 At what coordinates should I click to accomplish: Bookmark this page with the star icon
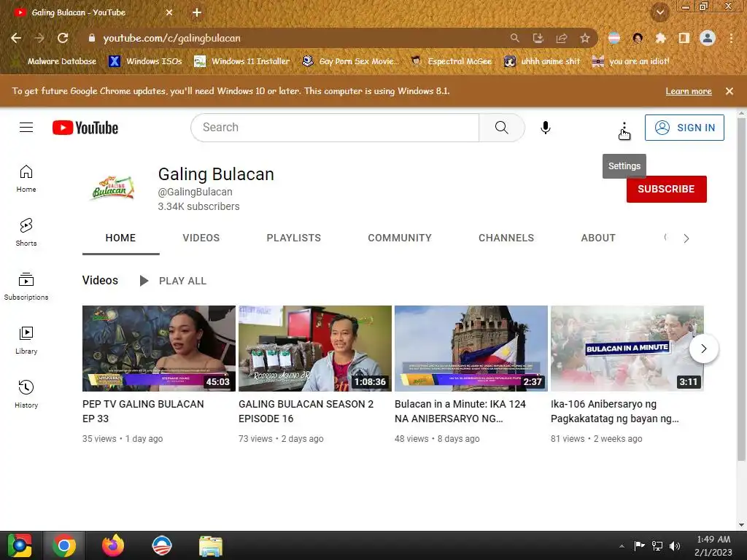(585, 38)
